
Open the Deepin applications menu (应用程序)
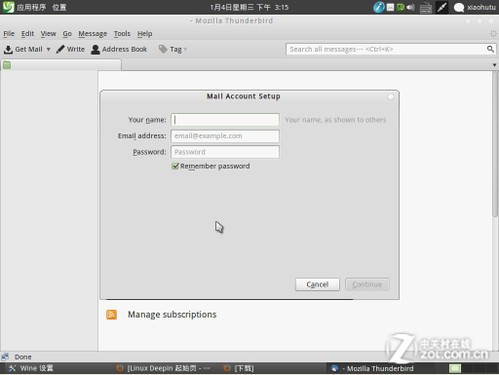pos(31,7)
